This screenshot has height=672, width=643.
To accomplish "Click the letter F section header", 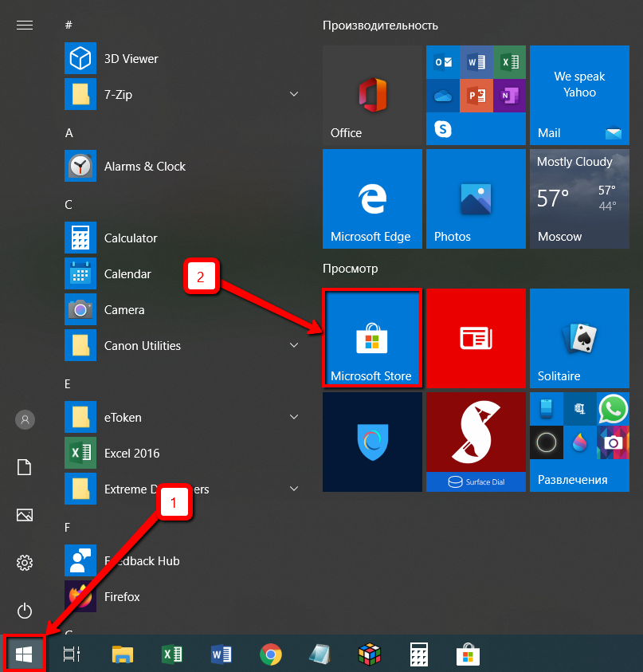I will [67, 527].
